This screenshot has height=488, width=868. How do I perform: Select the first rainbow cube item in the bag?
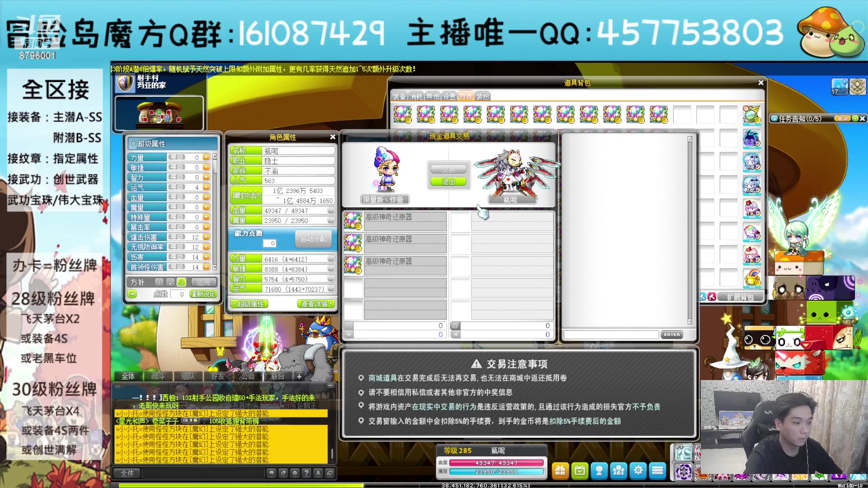pyautogui.click(x=402, y=114)
